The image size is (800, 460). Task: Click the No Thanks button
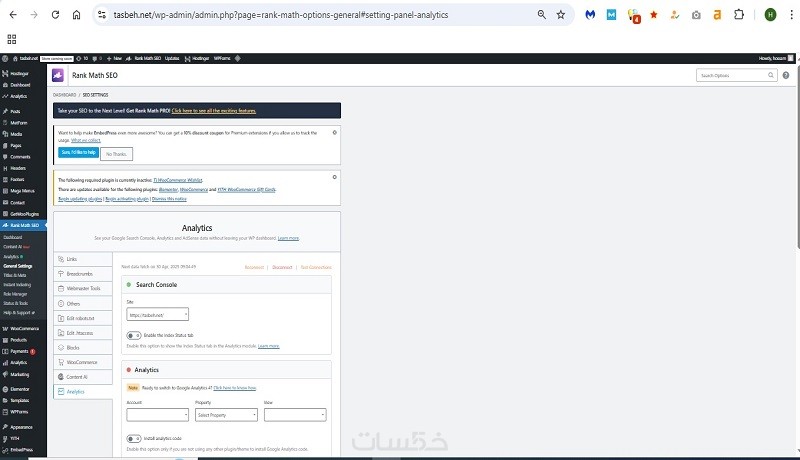tap(116, 154)
